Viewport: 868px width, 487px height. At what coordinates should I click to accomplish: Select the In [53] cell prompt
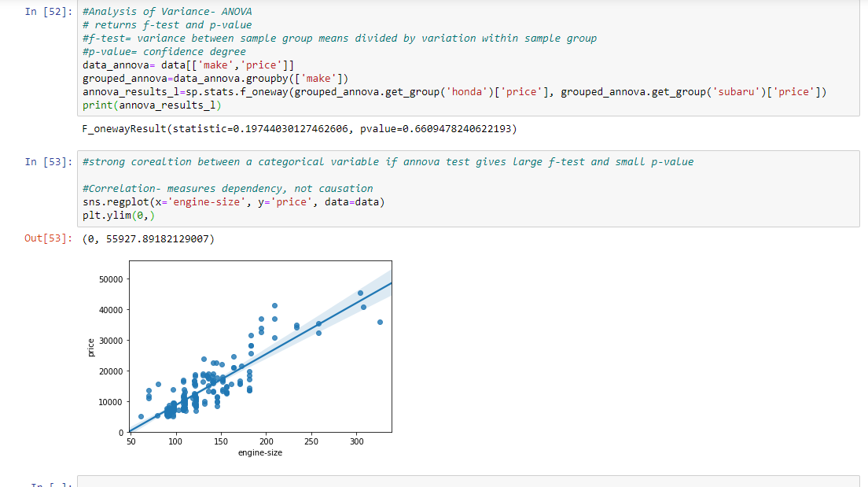tap(49, 161)
